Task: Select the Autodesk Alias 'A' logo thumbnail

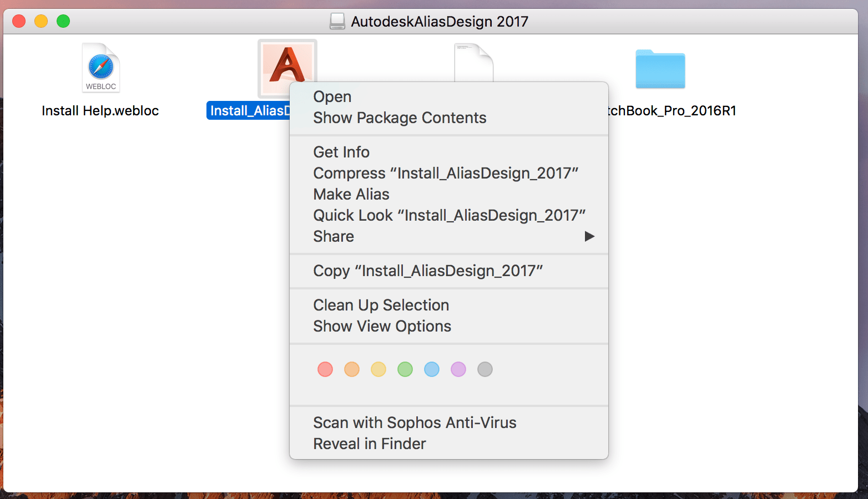Action: pos(286,68)
